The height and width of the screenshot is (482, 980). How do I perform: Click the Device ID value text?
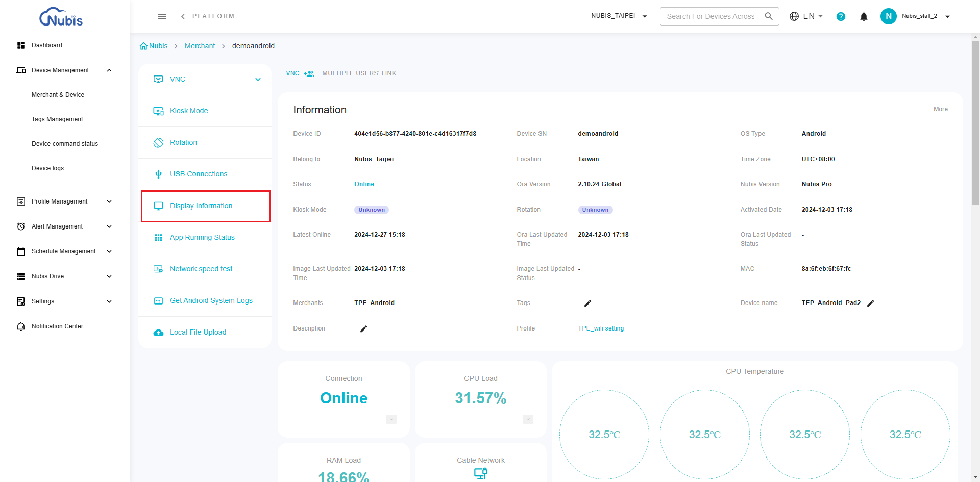[415, 134]
